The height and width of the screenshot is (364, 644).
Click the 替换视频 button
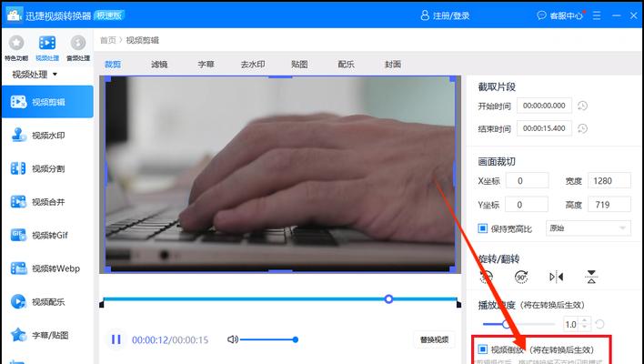[434, 339]
